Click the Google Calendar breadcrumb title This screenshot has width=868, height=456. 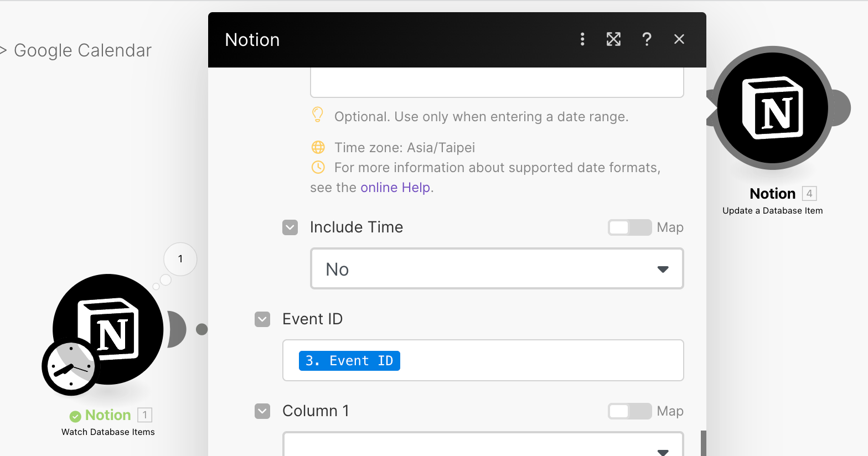(82, 50)
